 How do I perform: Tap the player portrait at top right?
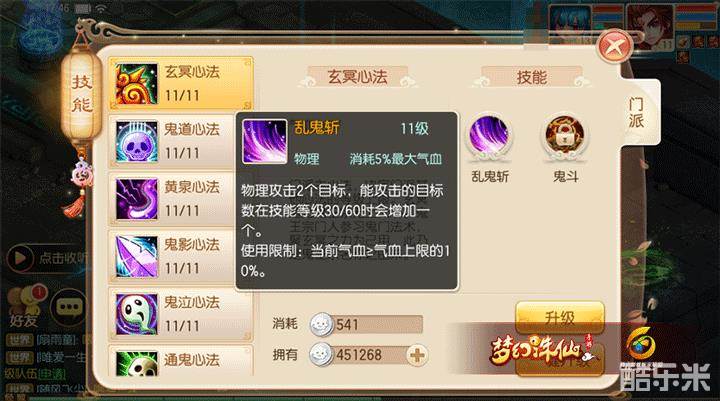pyautogui.click(x=649, y=25)
